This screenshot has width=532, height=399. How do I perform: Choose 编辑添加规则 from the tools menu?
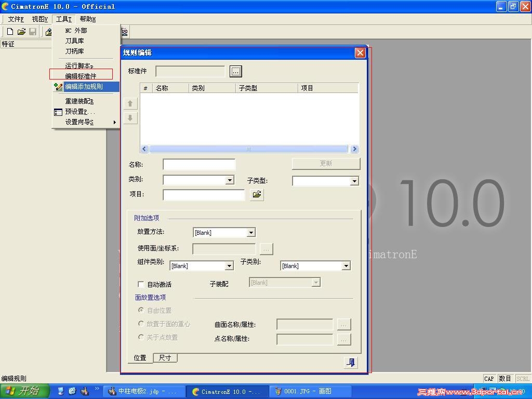(86, 87)
